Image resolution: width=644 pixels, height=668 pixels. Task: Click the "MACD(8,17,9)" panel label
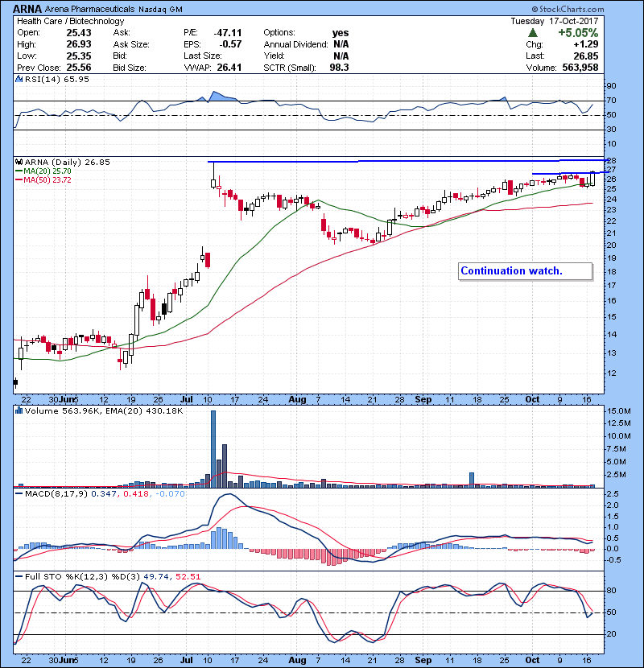coord(56,494)
